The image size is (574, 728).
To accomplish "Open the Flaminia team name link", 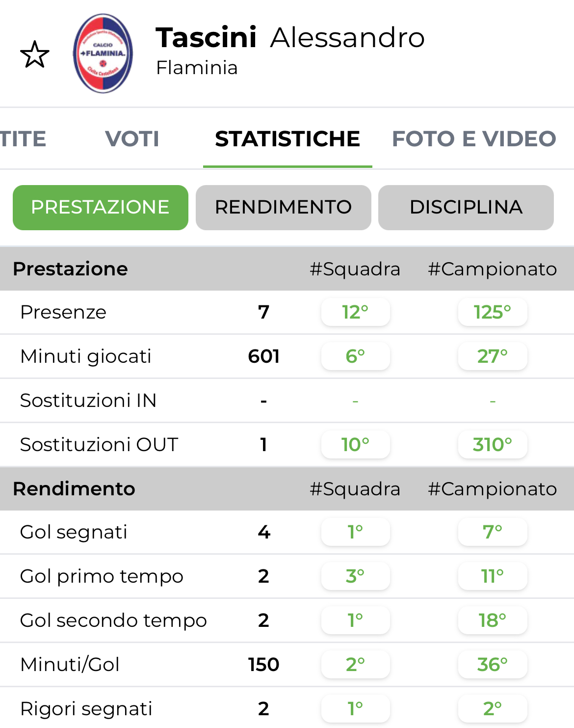I will [197, 68].
